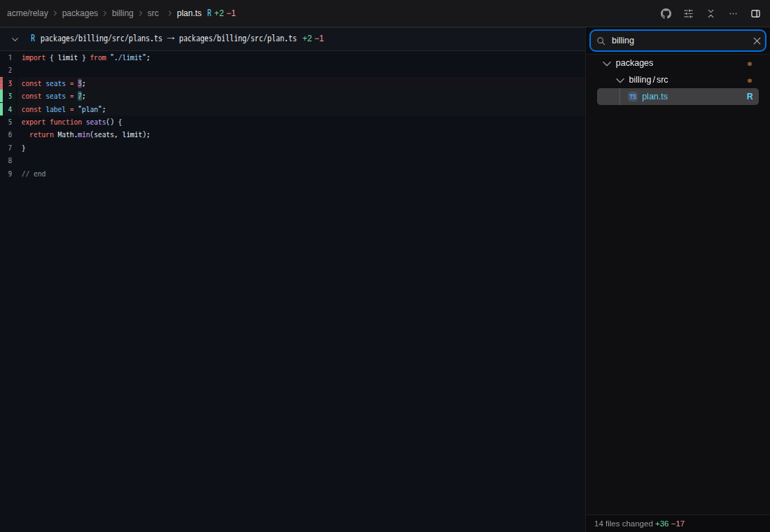Image resolution: width=770 pixels, height=532 pixels.
Task: Collapse the billing/src folder
Action: point(620,80)
